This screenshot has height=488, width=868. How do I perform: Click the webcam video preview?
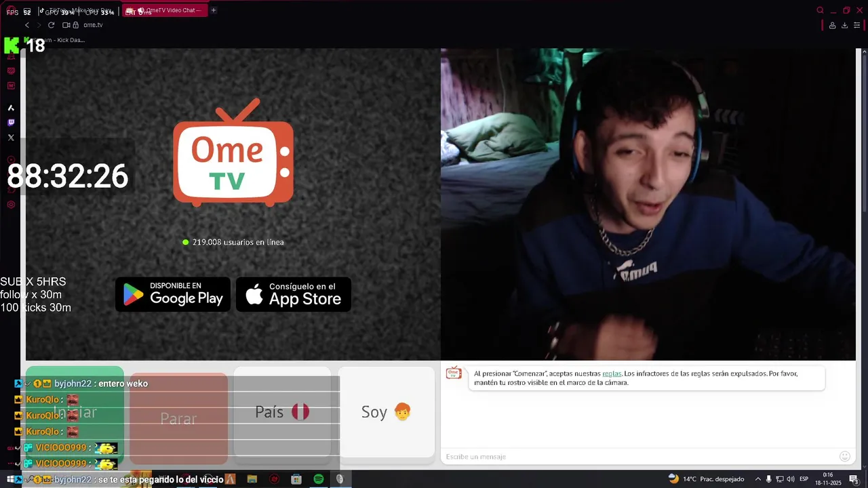click(x=648, y=204)
